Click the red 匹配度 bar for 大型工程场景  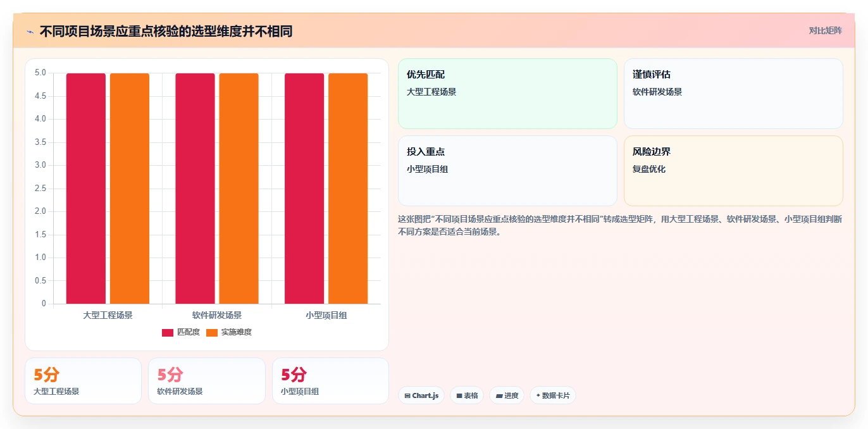86,189
